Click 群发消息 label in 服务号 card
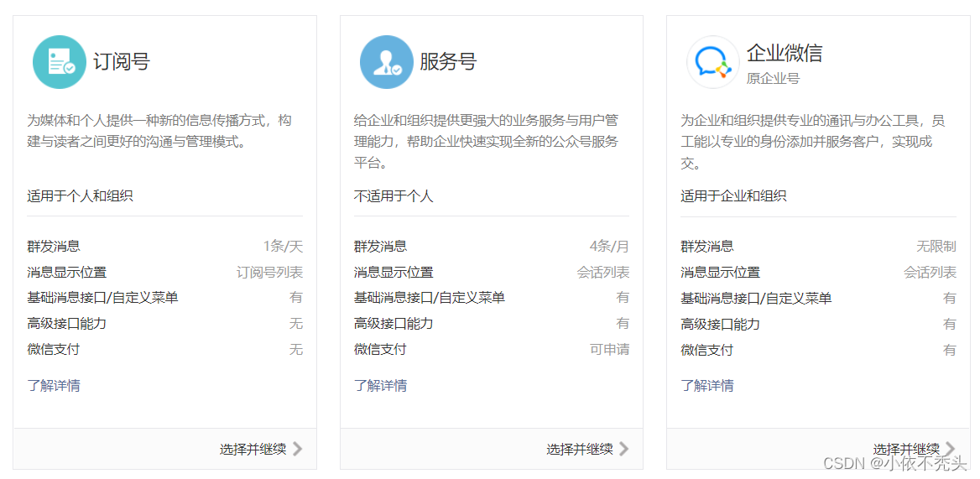The image size is (980, 479). (x=381, y=246)
